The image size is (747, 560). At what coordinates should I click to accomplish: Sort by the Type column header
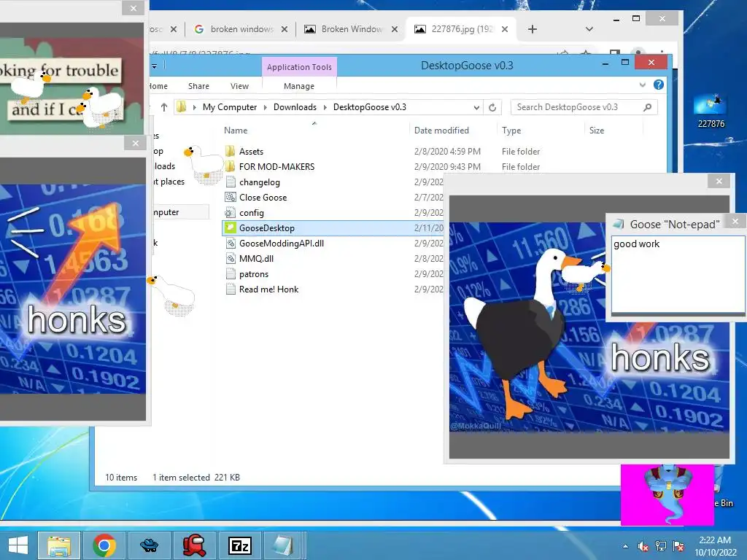[511, 131]
